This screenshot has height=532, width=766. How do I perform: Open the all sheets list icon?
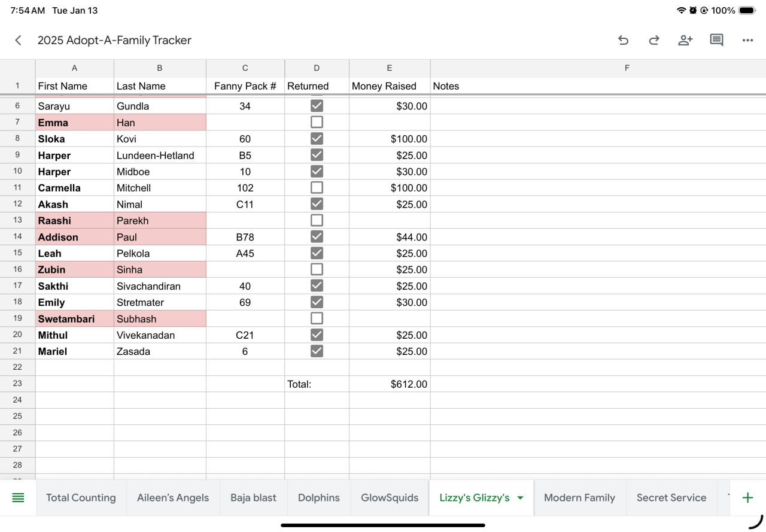click(x=18, y=497)
